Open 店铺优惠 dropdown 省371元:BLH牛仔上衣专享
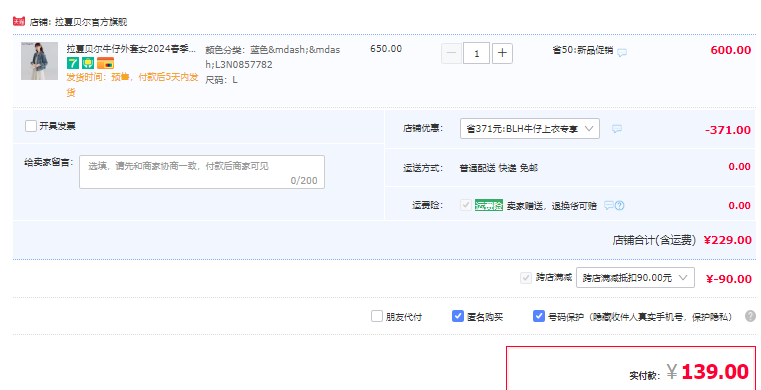The height and width of the screenshot is (390, 761). (x=529, y=129)
